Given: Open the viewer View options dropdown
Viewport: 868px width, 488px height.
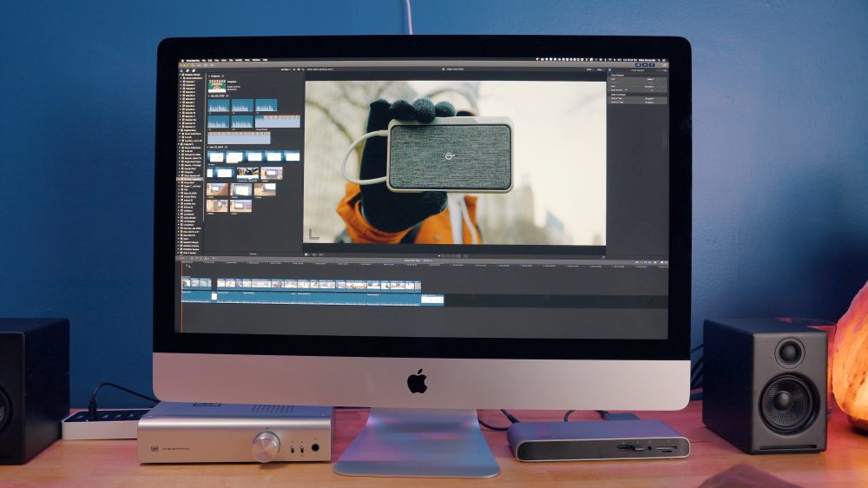Looking at the screenshot, I should pyautogui.click(x=599, y=68).
